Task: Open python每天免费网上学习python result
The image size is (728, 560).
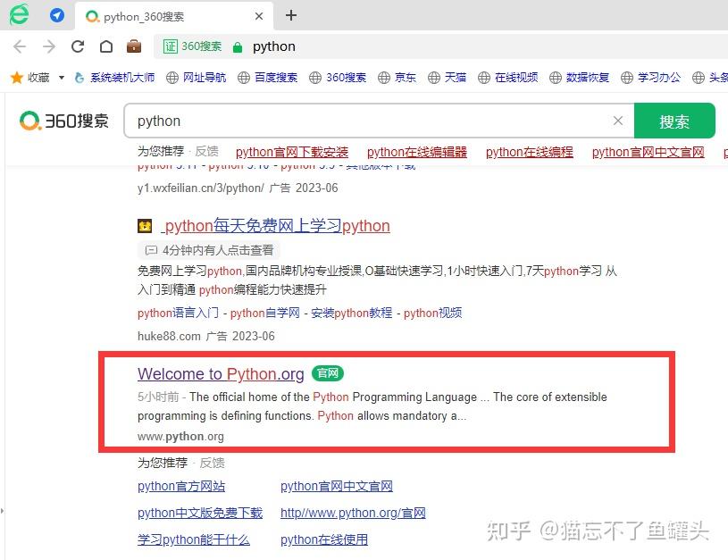Action: [x=277, y=226]
